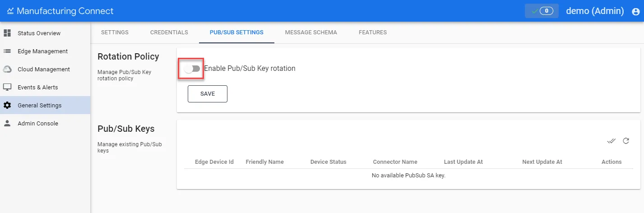
Task: Click the 'No available PubSub SA key.' message
Action: point(408,175)
